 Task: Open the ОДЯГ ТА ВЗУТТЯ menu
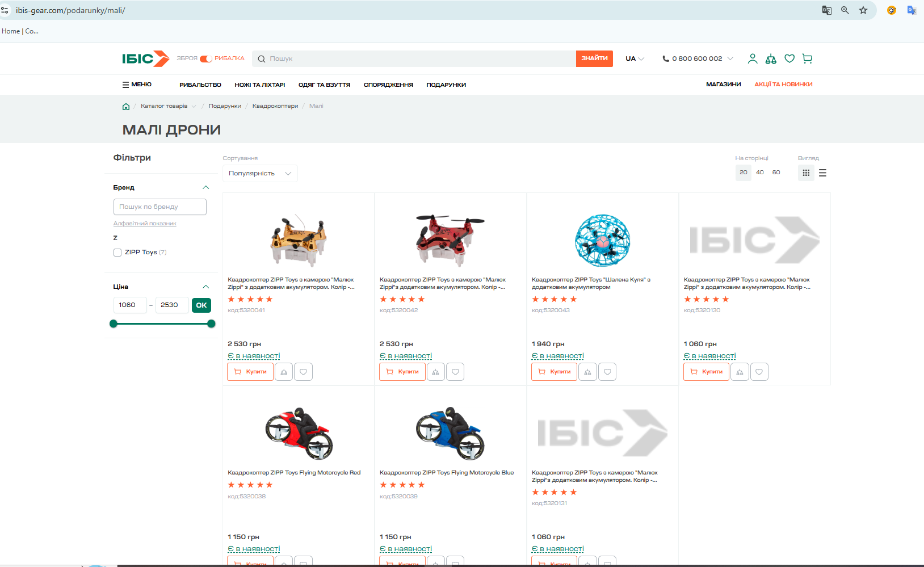(325, 85)
